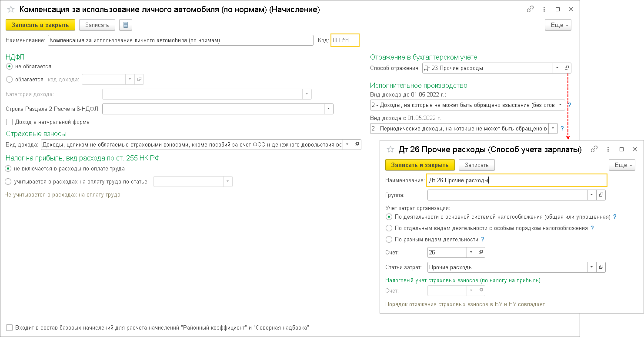Focus the Код field 00058
The image size is (644, 337).
345,40
